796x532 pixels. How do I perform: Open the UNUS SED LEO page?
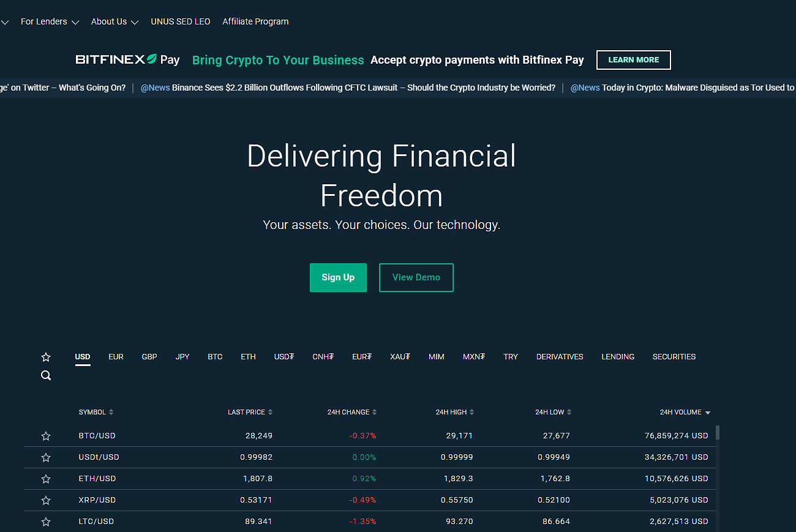tap(181, 21)
